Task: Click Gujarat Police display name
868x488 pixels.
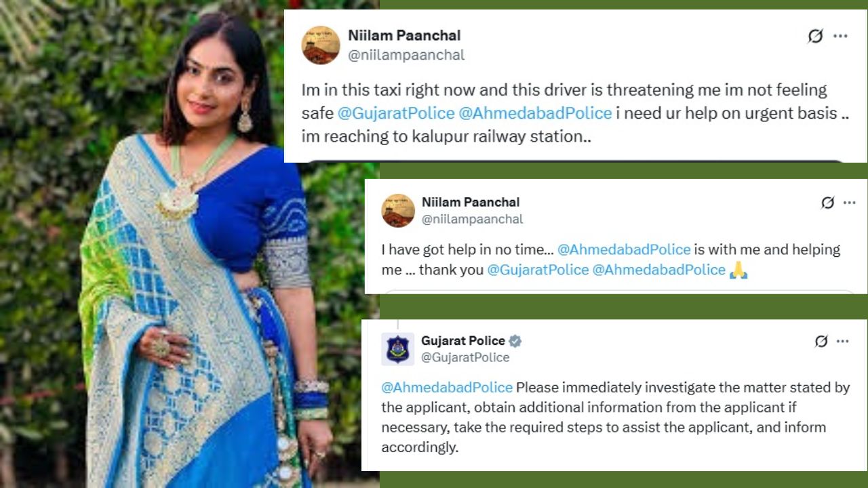Action: (463, 341)
